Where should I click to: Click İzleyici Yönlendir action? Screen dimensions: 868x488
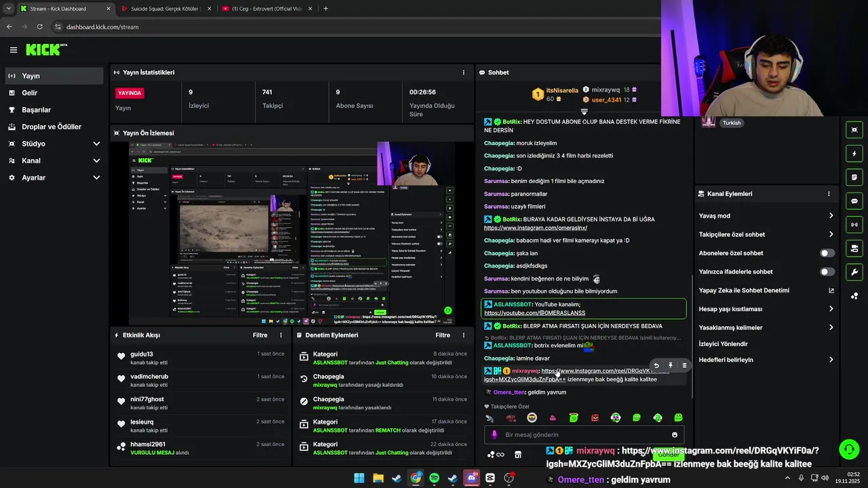(723, 344)
